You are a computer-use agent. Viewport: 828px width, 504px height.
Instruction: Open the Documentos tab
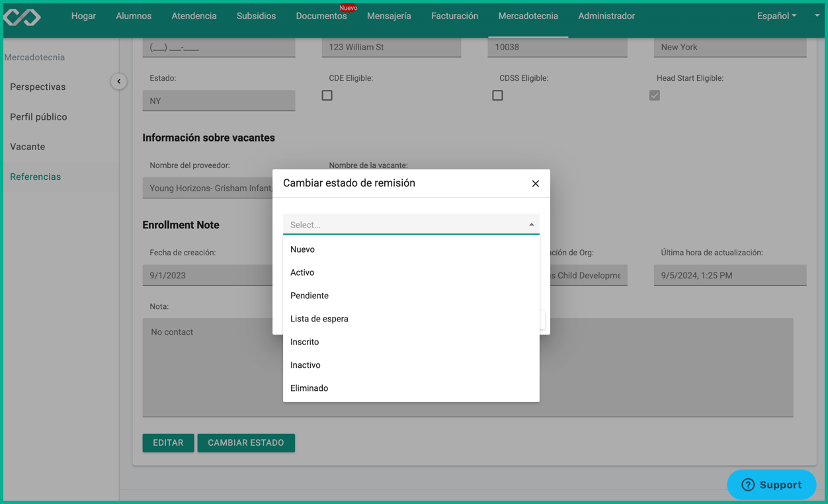coord(321,16)
